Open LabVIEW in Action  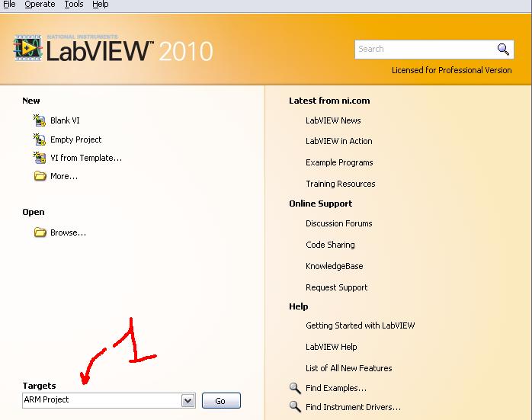click(339, 141)
